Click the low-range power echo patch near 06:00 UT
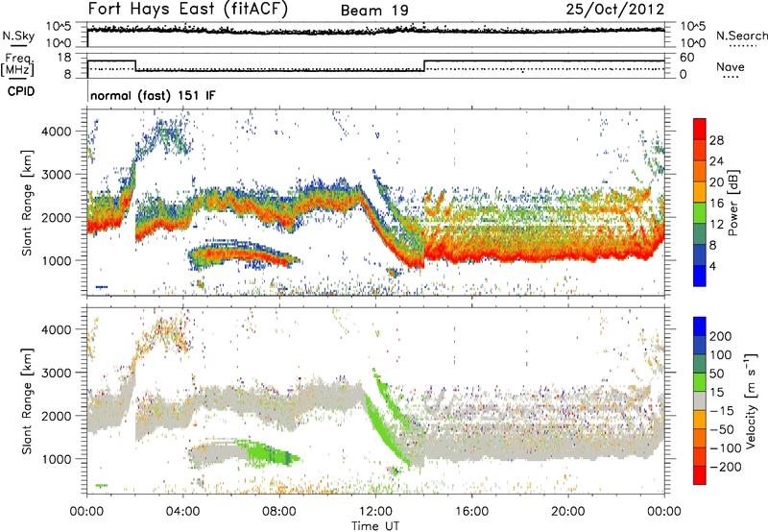Screen dimensions: 768x532 click(x=243, y=254)
